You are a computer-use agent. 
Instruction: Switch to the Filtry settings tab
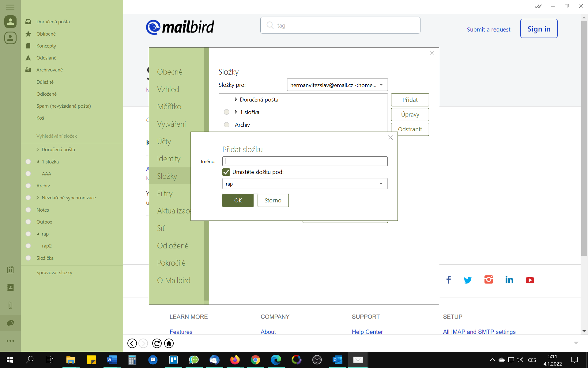point(165,194)
